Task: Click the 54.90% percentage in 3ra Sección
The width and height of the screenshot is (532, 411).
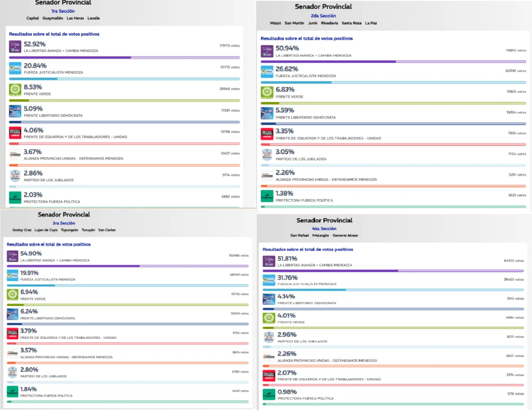Action: point(31,254)
